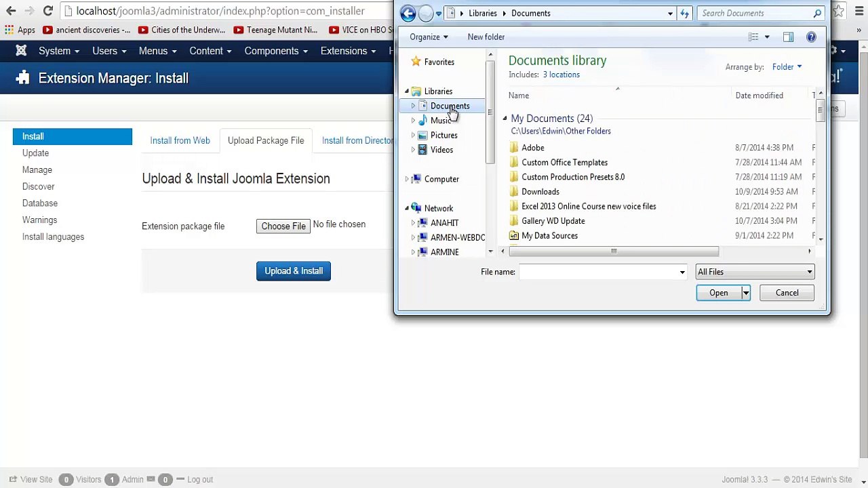Open the view options dropdown arrow
This screenshot has width=868, height=488.
click(767, 37)
